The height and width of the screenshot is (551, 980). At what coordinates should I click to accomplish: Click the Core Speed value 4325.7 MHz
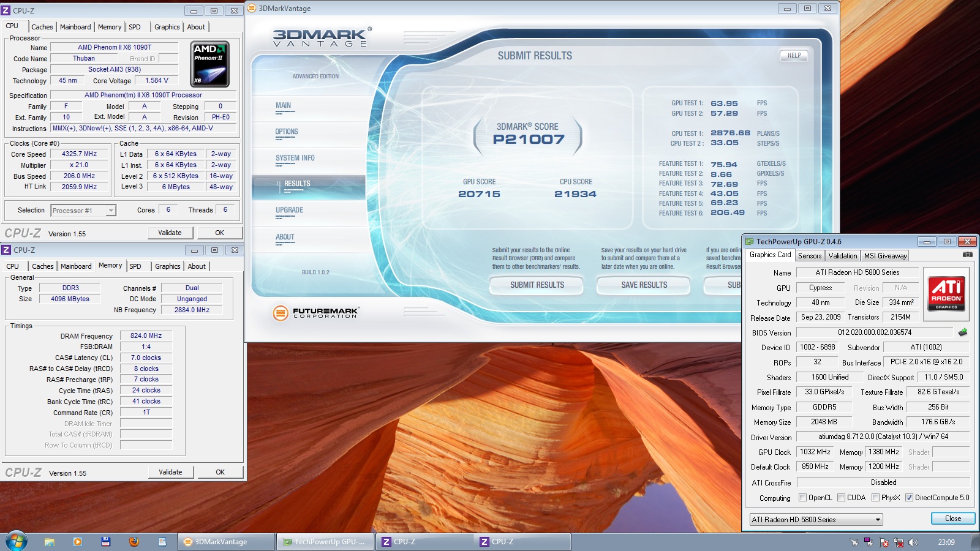(79, 154)
